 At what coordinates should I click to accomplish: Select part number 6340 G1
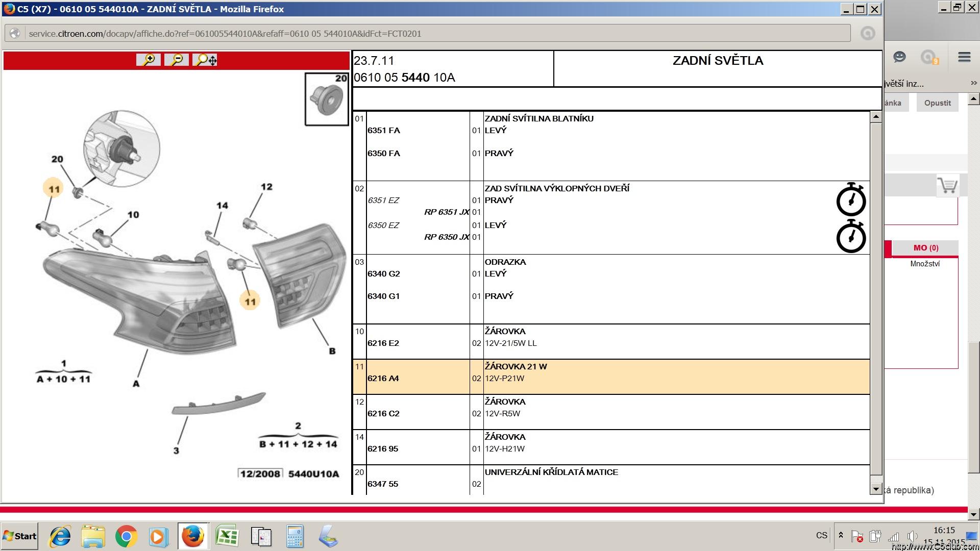click(x=384, y=296)
